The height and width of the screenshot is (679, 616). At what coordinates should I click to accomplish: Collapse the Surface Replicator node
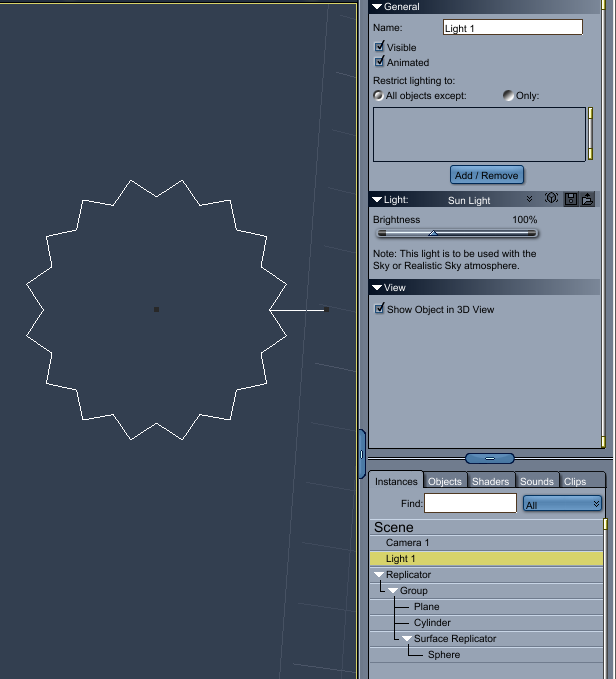click(407, 639)
